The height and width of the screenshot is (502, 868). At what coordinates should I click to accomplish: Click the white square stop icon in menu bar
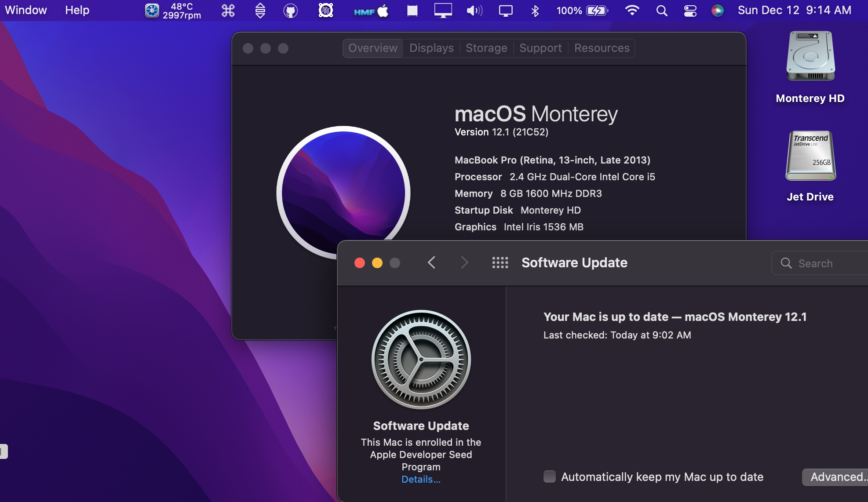[412, 11]
